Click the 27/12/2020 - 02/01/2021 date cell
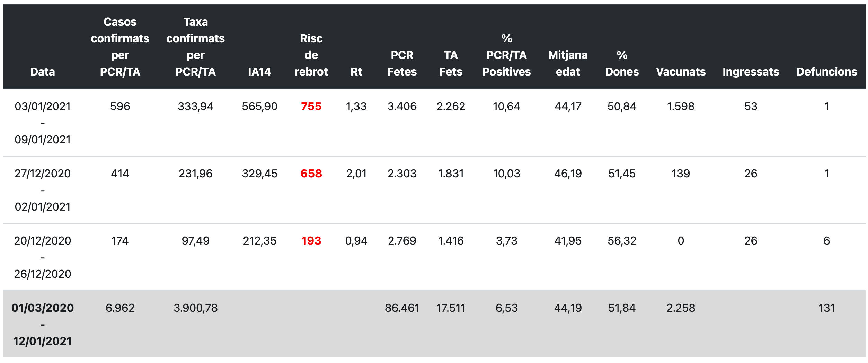 (43, 190)
